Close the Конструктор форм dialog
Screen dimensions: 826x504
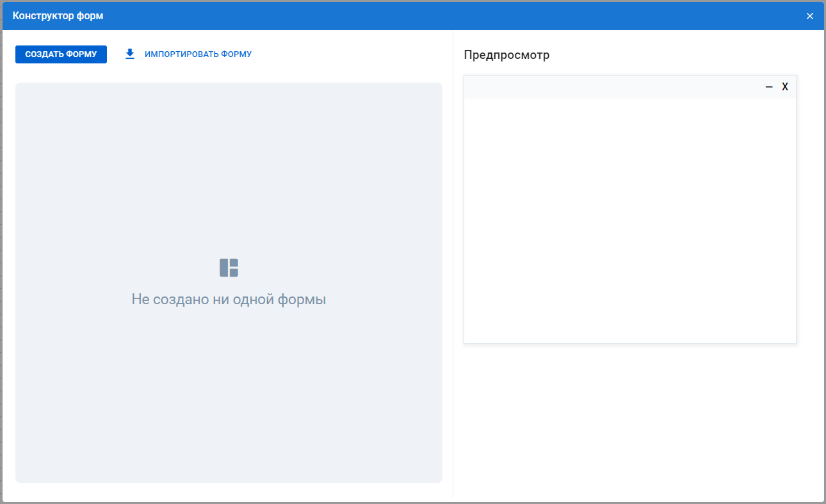[810, 16]
